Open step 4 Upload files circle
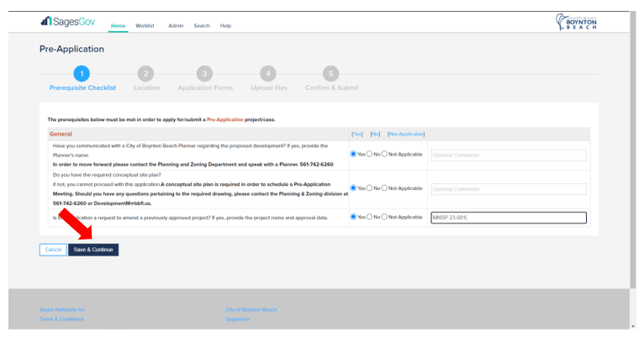Viewport: 644px width, 343px height. (268, 74)
